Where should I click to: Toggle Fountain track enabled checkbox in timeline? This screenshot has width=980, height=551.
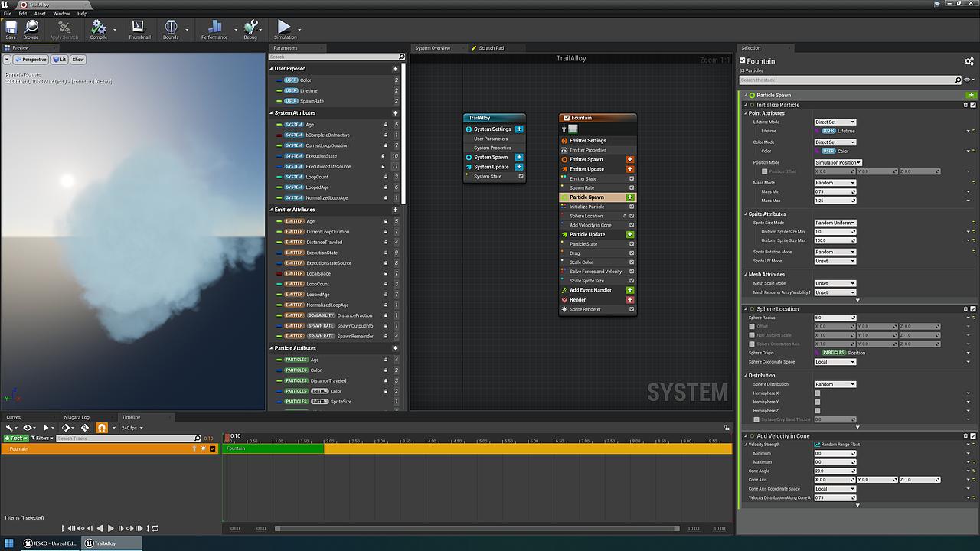[212, 448]
